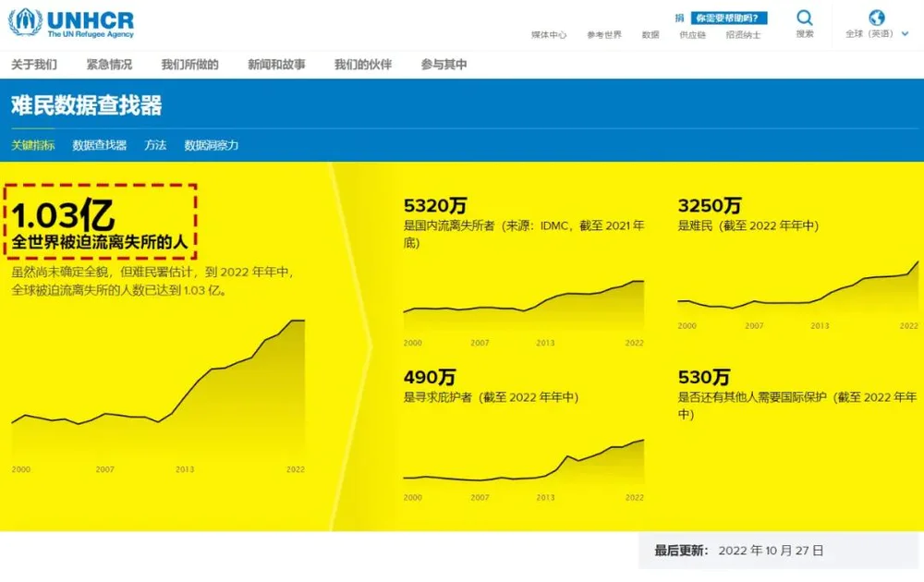Open the 媒体中心 link

click(x=549, y=35)
